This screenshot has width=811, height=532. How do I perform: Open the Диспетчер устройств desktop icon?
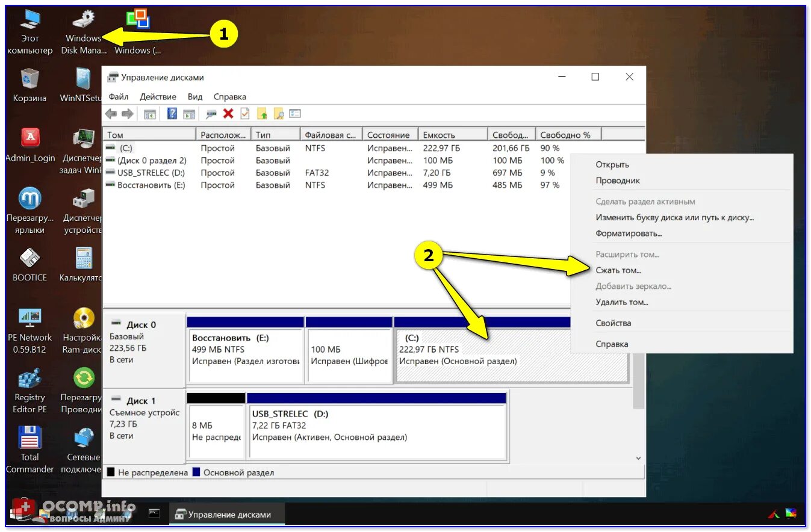point(82,211)
